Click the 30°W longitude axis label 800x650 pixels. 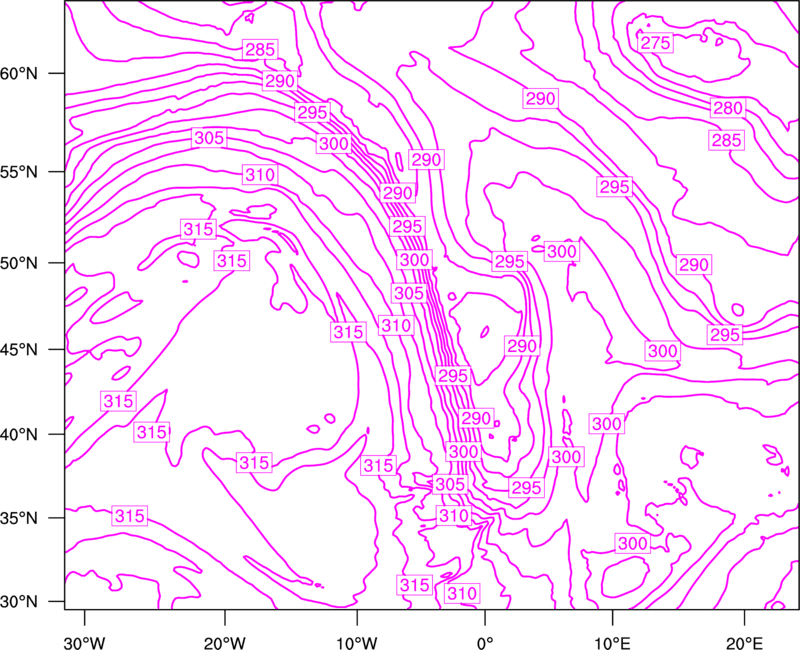point(85,642)
